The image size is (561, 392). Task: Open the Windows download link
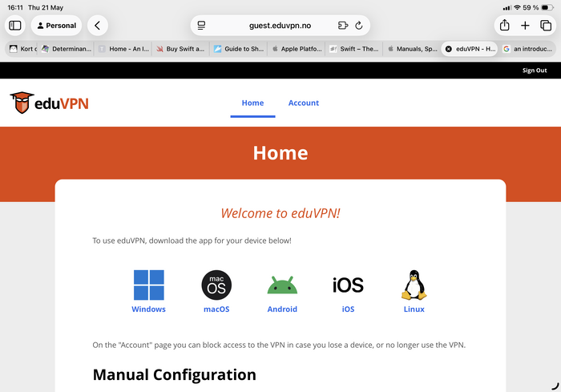[x=148, y=309]
